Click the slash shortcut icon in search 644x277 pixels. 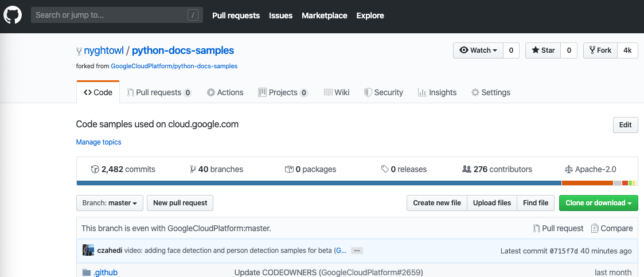[193, 15]
